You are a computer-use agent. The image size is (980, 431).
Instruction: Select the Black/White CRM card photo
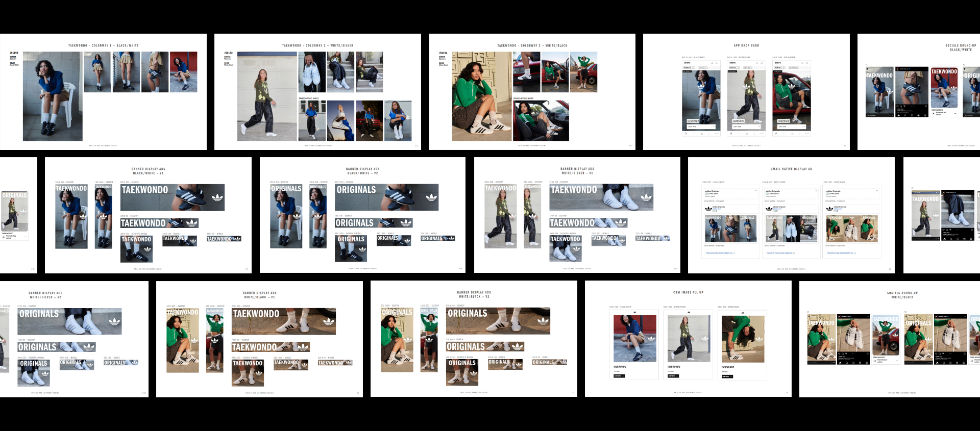(x=635, y=339)
